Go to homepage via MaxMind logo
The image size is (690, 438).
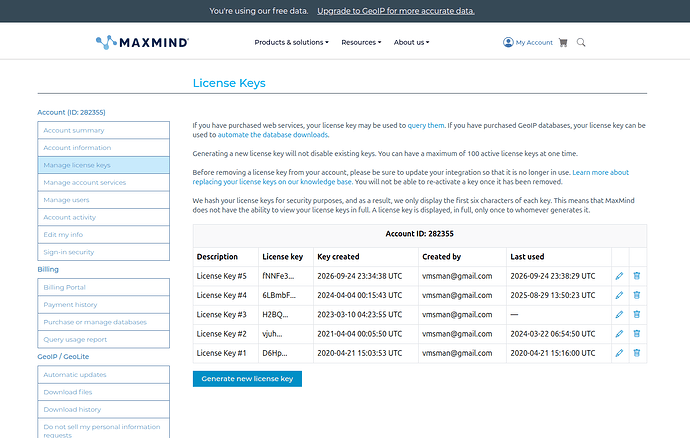click(x=143, y=42)
